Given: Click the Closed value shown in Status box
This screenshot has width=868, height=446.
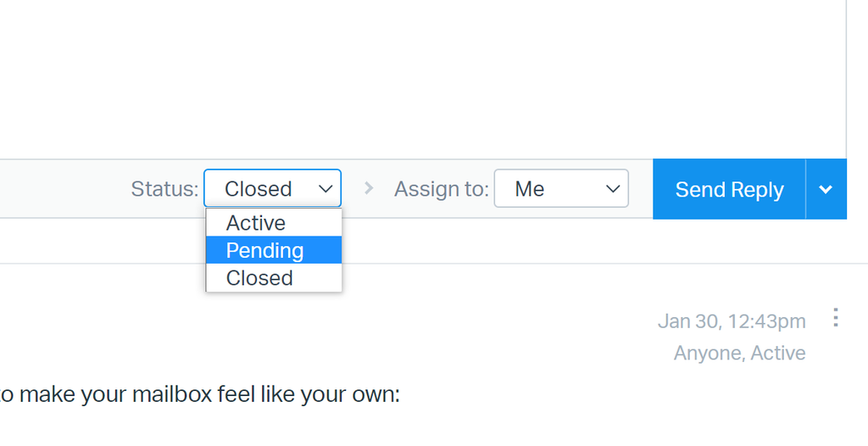Looking at the screenshot, I should click(x=258, y=189).
